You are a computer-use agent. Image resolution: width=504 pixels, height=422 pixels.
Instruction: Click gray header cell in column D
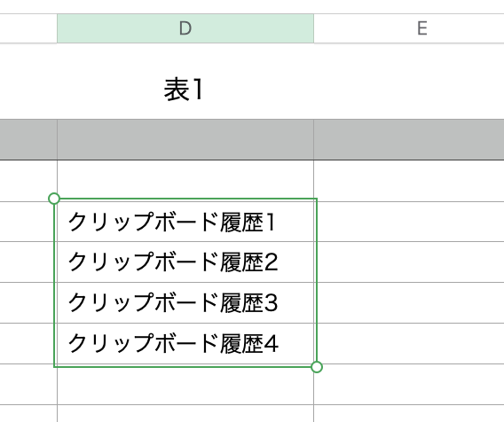pos(185,139)
